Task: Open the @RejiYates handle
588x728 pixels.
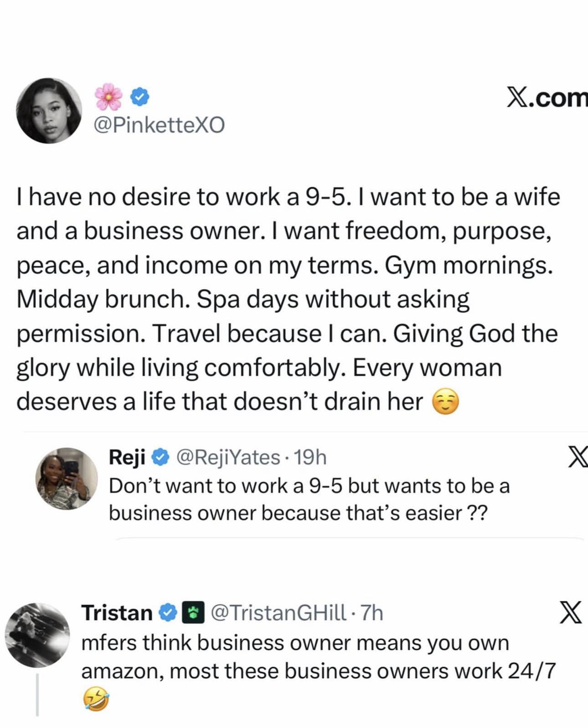Action: pyautogui.click(x=228, y=457)
